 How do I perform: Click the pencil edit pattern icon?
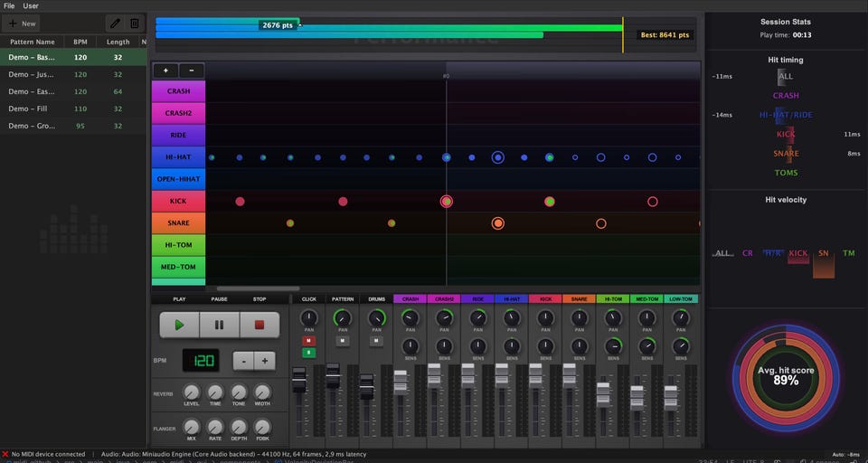pyautogui.click(x=115, y=24)
